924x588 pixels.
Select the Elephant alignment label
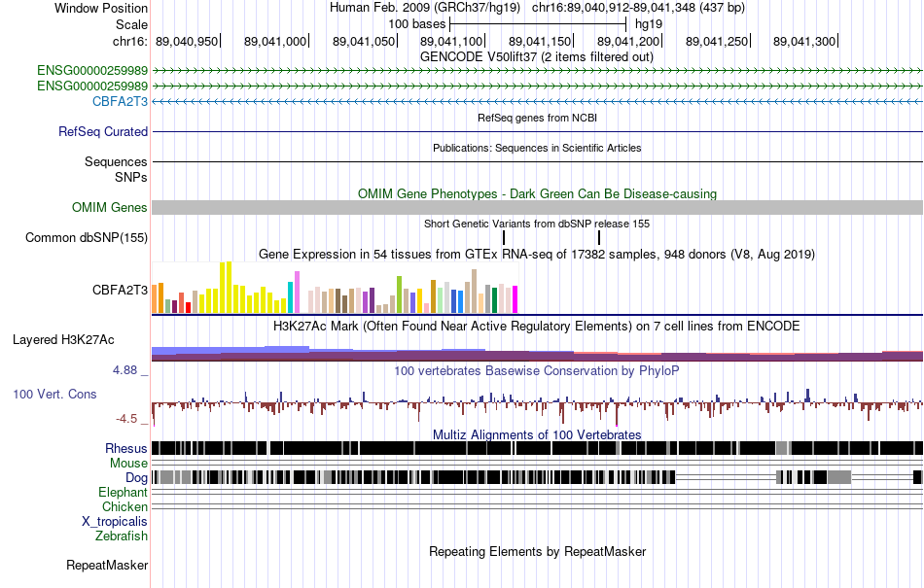click(123, 492)
